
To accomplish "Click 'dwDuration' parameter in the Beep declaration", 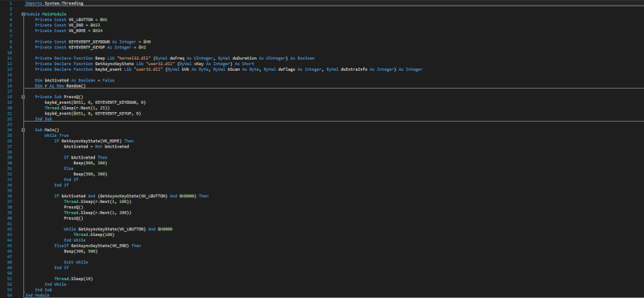I will click(245, 58).
